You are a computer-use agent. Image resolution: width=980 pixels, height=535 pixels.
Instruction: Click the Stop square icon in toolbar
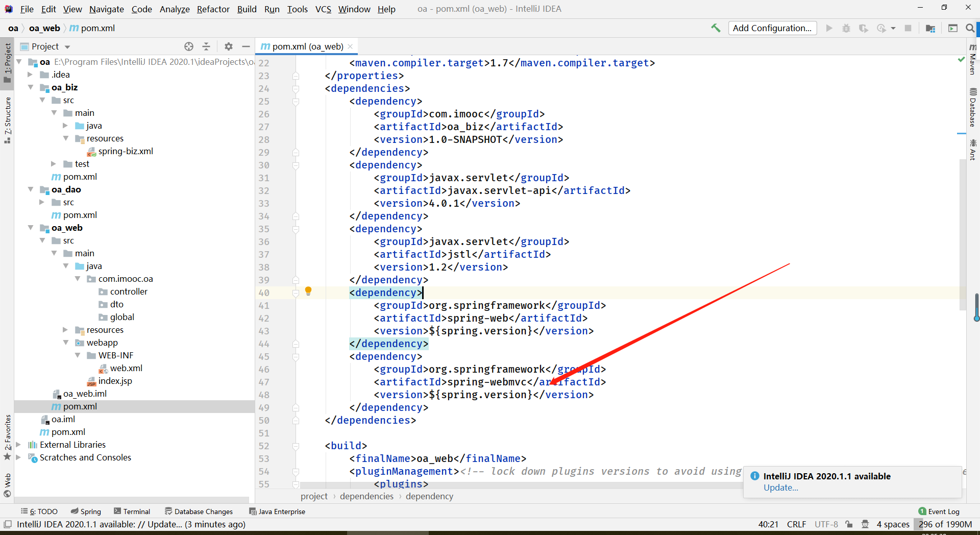pos(908,28)
